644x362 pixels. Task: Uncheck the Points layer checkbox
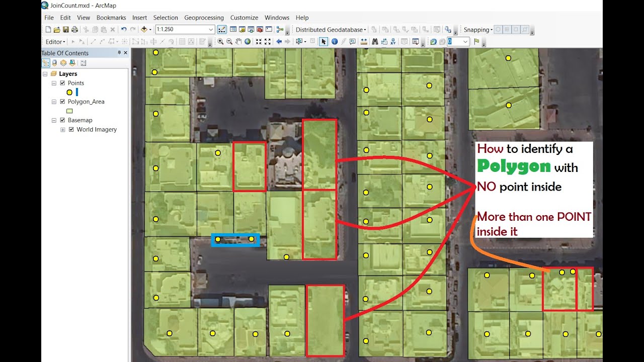click(x=63, y=83)
